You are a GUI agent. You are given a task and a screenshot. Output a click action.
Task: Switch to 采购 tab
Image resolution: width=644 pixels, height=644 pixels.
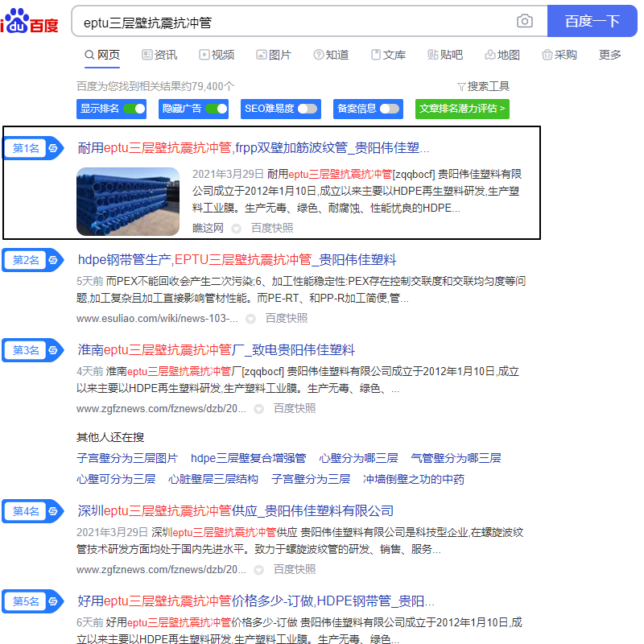coord(559,55)
